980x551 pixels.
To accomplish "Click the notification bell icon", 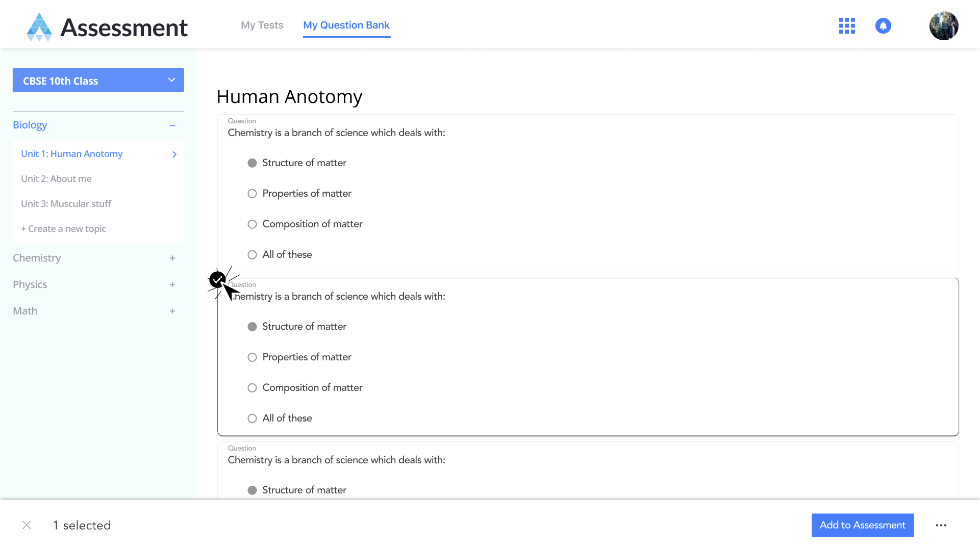I will pos(883,26).
